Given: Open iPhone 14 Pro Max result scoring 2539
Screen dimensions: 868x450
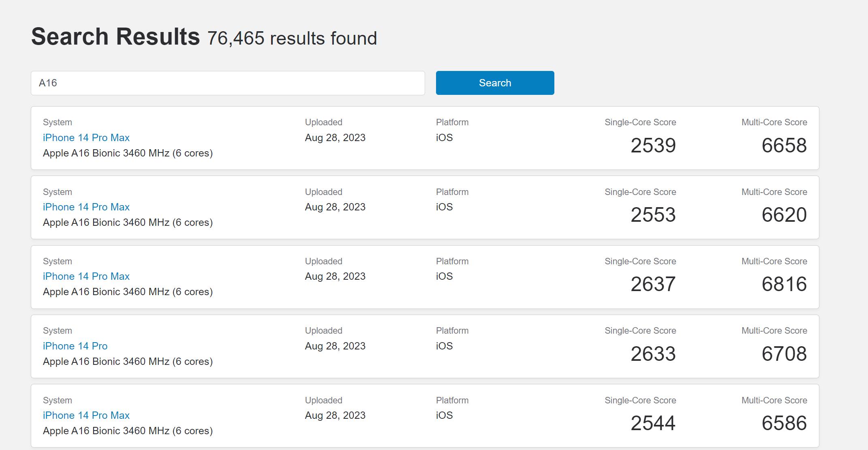Looking at the screenshot, I should [86, 138].
